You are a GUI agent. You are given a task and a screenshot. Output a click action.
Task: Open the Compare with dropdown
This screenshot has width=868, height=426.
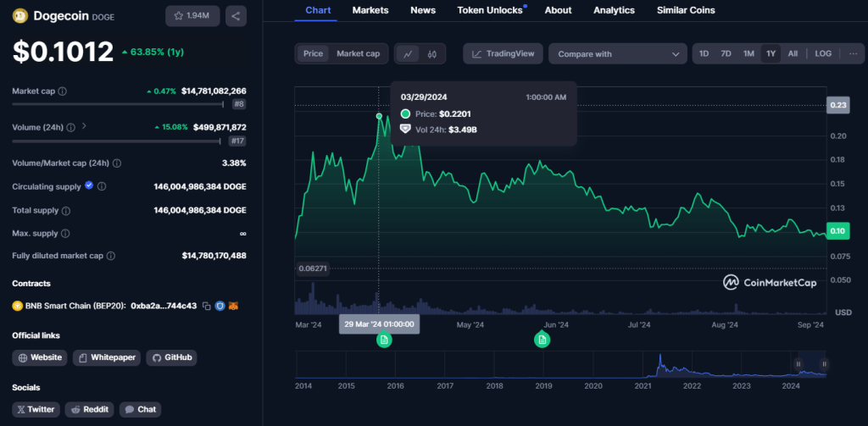(617, 54)
